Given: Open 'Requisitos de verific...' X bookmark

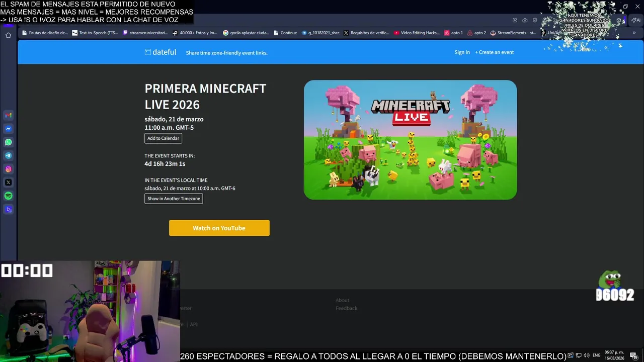Looking at the screenshot, I should click(x=366, y=33).
